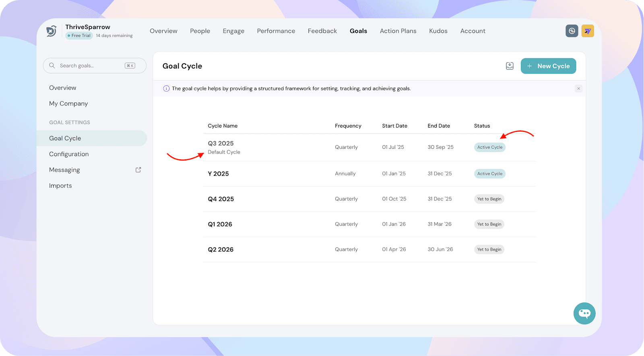Switch to Action Plans in top navigation
The height and width of the screenshot is (356, 644).
tap(398, 31)
